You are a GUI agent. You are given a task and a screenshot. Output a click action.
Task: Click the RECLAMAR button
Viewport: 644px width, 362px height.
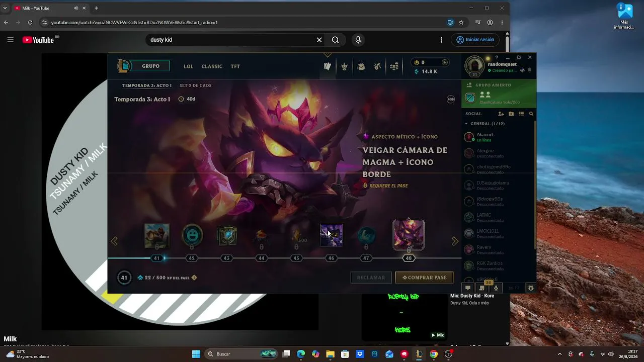tap(371, 278)
